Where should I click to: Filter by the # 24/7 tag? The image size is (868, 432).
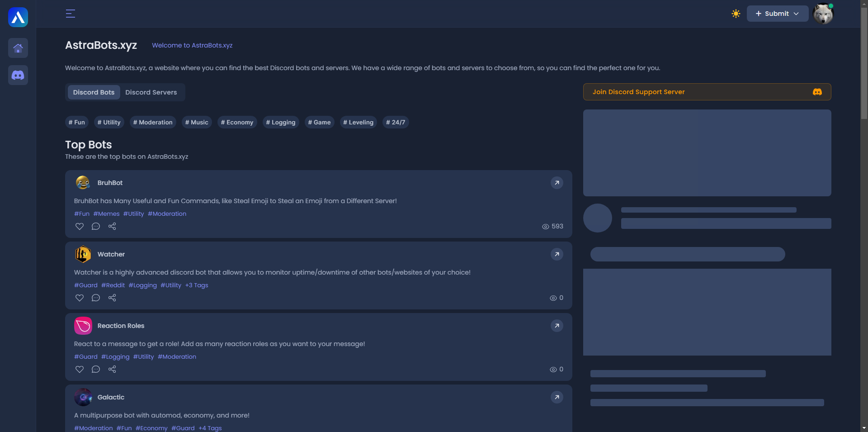tap(396, 122)
